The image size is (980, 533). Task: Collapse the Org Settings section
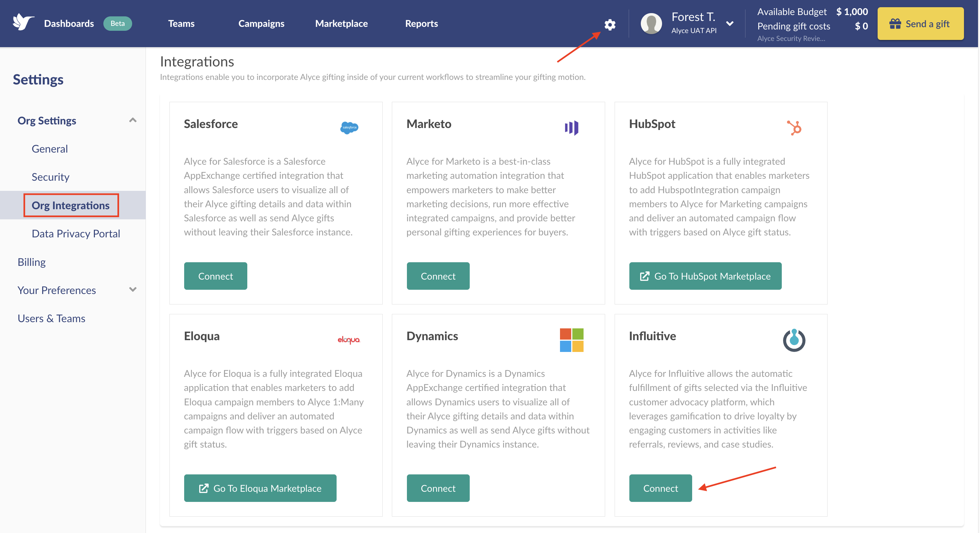133,120
